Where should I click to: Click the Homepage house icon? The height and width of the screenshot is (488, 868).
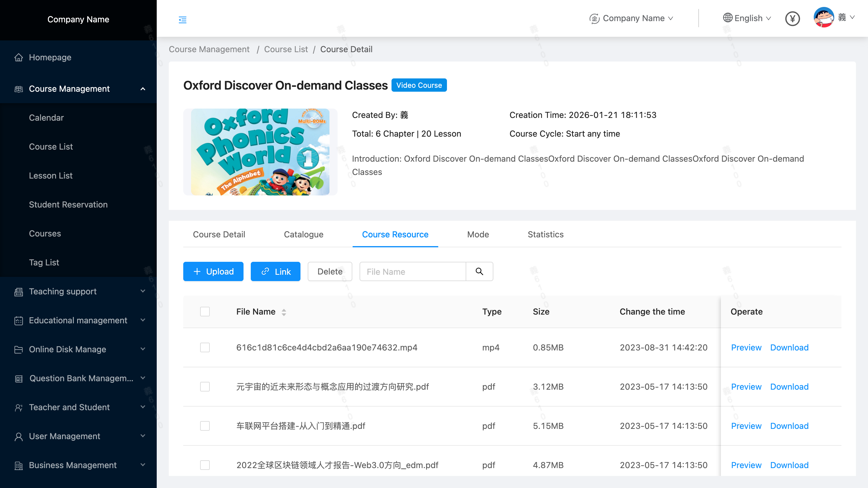click(18, 57)
